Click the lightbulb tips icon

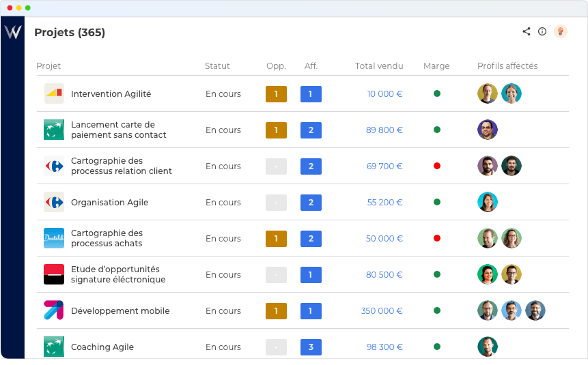[x=561, y=31]
